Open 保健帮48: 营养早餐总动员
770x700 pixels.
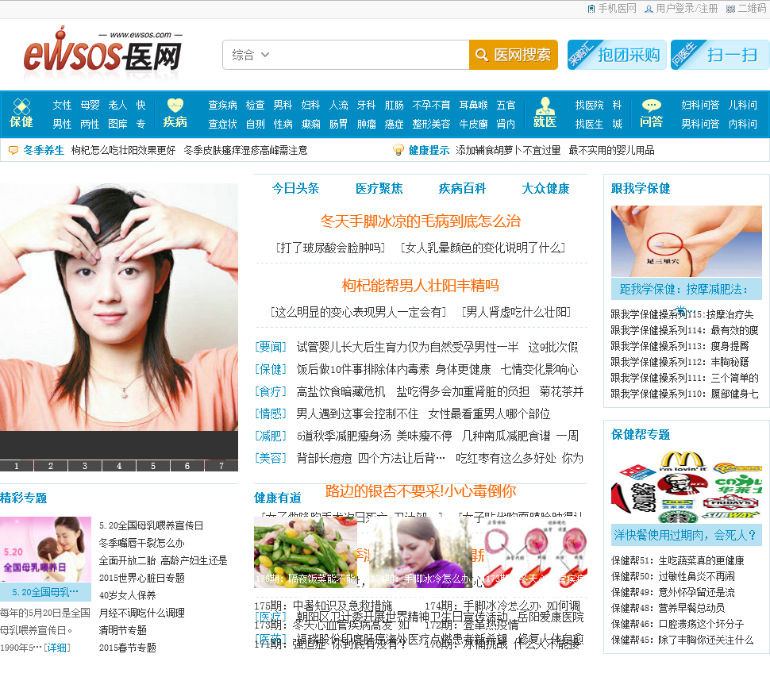pyautogui.click(x=668, y=608)
